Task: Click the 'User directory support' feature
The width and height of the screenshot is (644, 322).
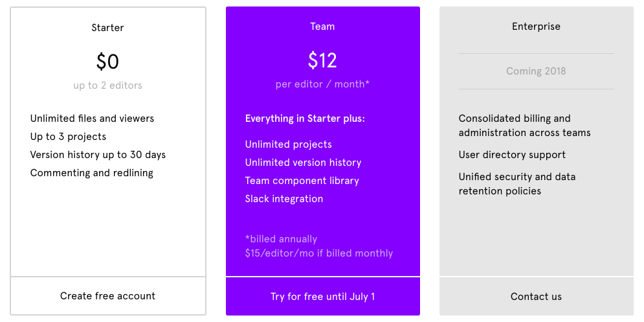Action: [512, 155]
